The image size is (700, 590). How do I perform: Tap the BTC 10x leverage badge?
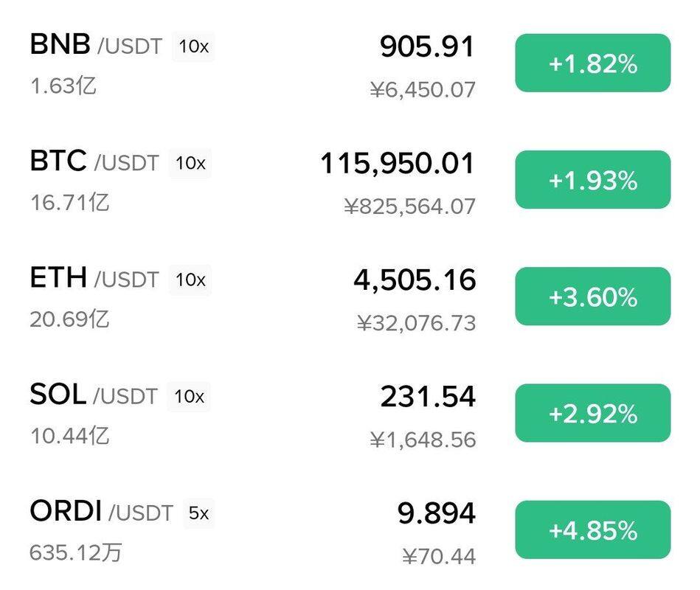[190, 163]
